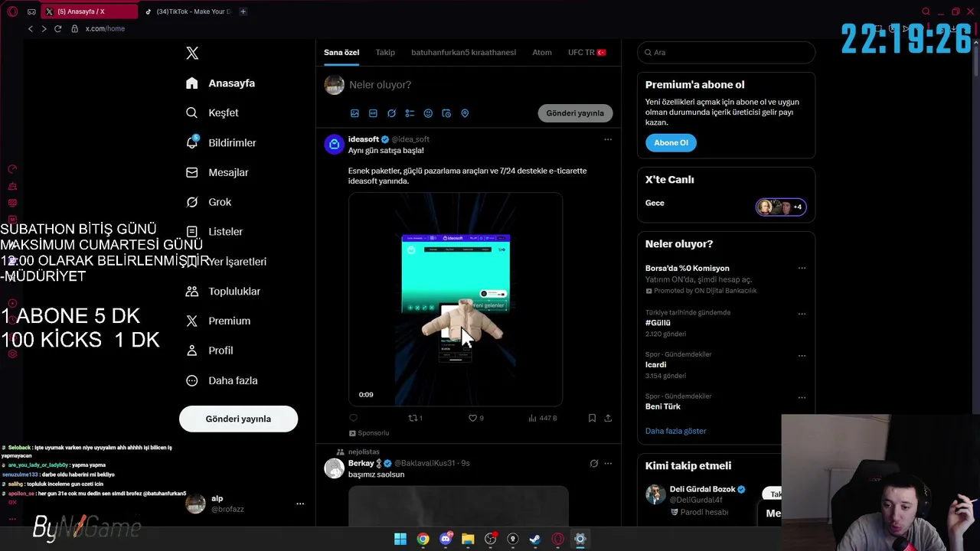Add image to post via media icon
980x551 pixels.
[x=354, y=113]
